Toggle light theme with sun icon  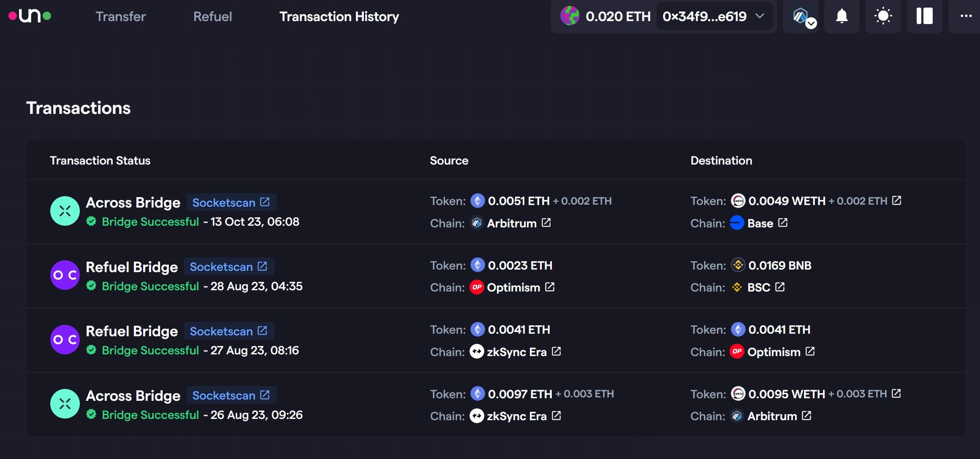883,16
